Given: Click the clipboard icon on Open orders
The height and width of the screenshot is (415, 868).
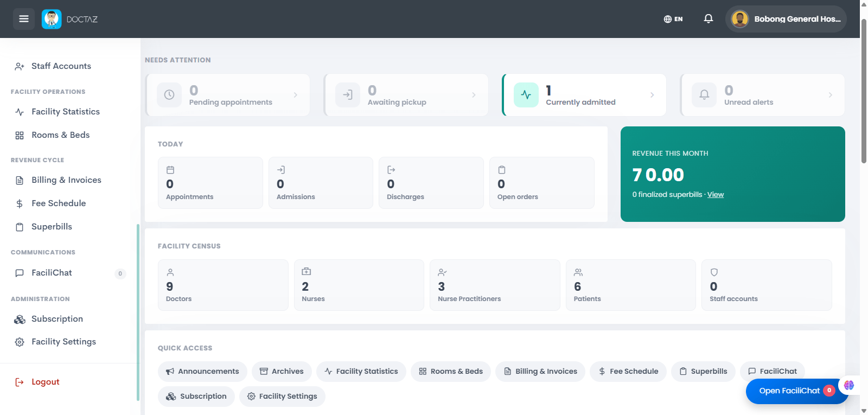Looking at the screenshot, I should tap(502, 170).
